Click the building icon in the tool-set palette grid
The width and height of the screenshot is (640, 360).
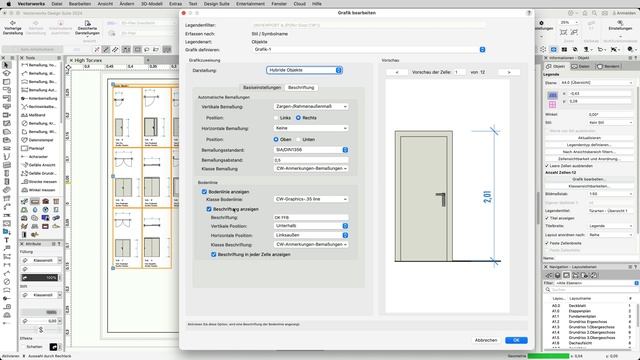45,201
